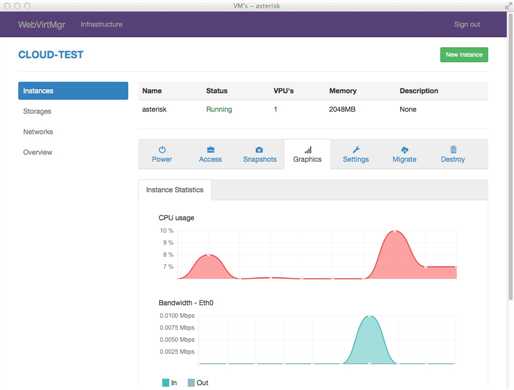Open the Destroy tab label
Viewport: 514px width, 390px height.
[453, 159]
